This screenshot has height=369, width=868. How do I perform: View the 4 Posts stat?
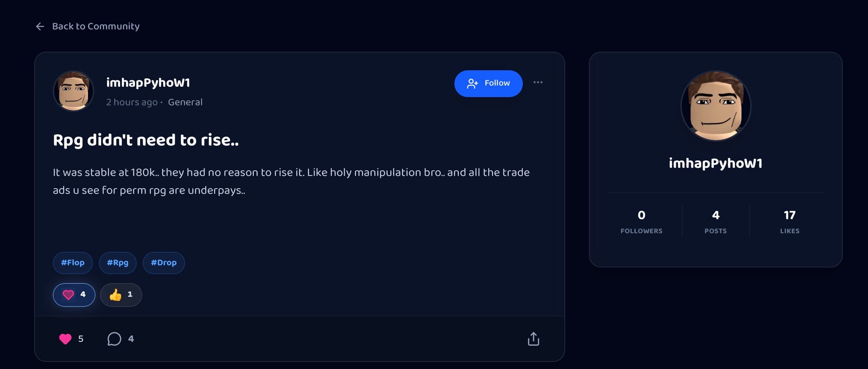tap(716, 222)
